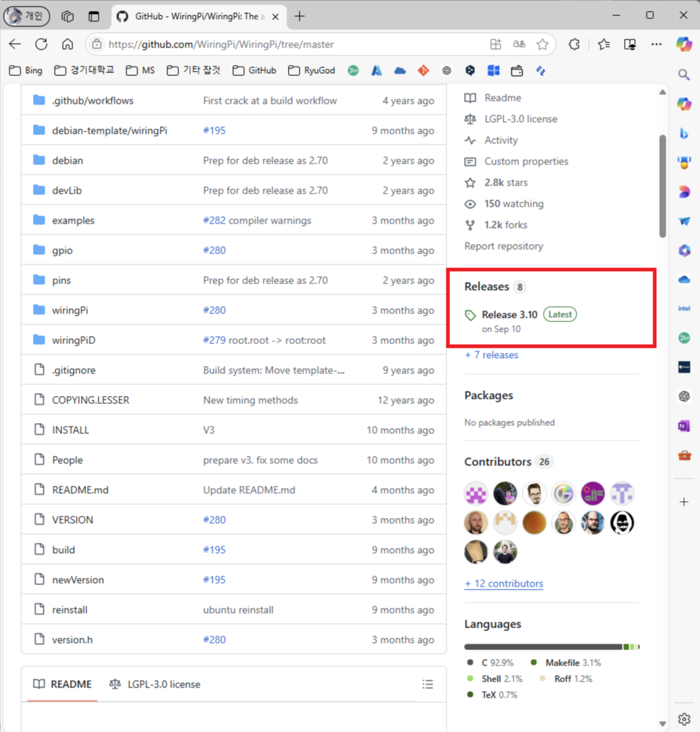Open the tab actions menu icon

pos(94,16)
